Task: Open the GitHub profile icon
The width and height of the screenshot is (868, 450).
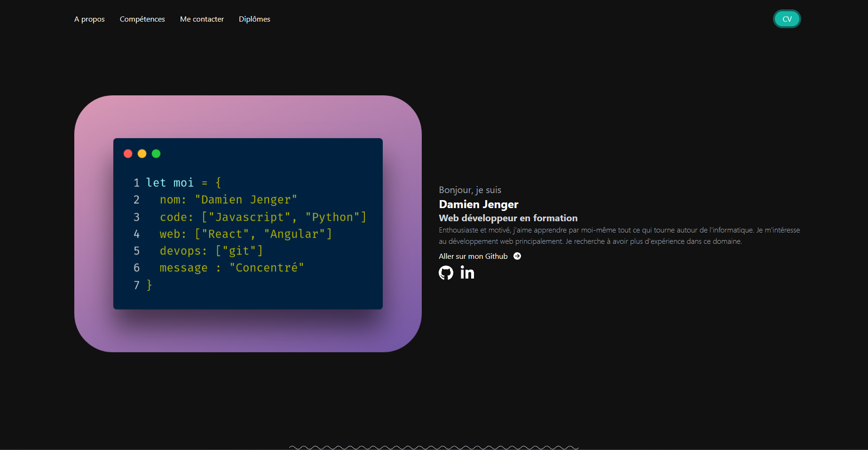Action: point(446,272)
